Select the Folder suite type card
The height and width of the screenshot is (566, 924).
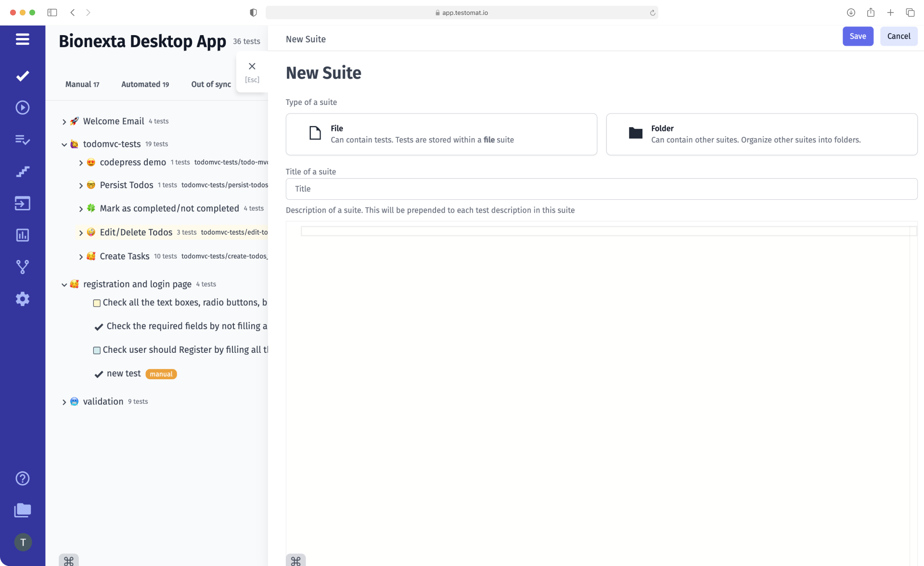(761, 134)
